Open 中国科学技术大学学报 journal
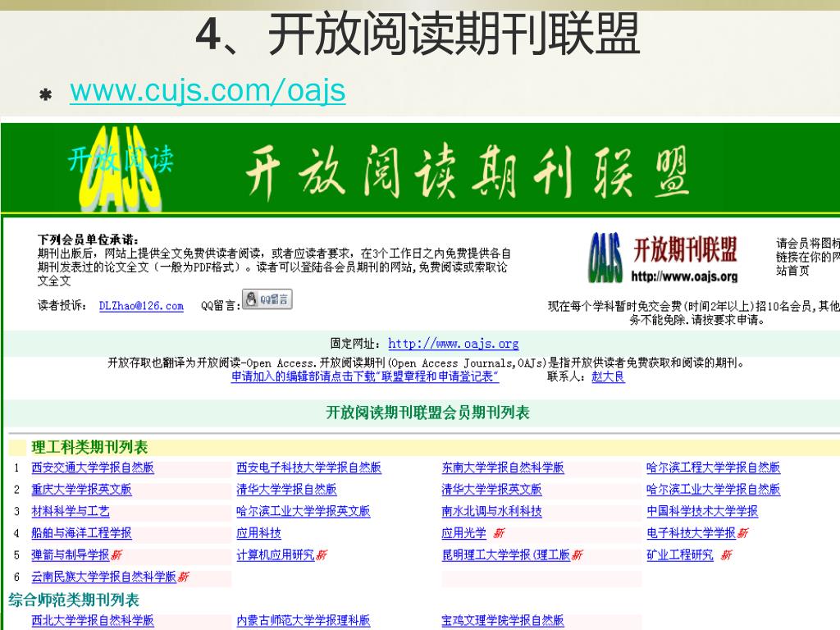 (702, 512)
